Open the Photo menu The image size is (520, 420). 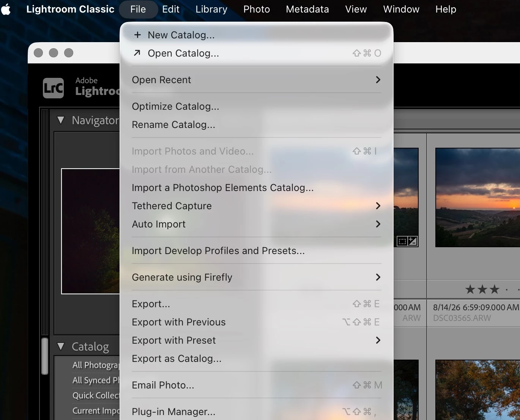(x=257, y=9)
